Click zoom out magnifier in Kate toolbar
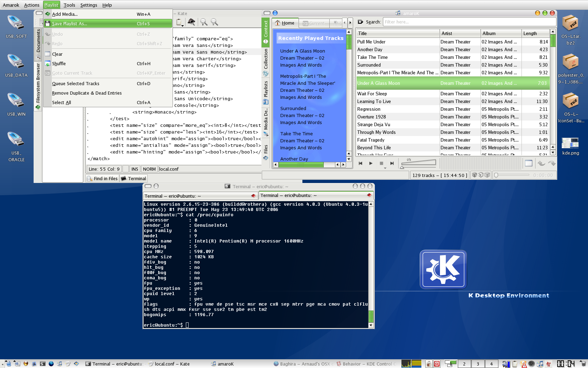This screenshot has width=588, height=368. [214, 22]
